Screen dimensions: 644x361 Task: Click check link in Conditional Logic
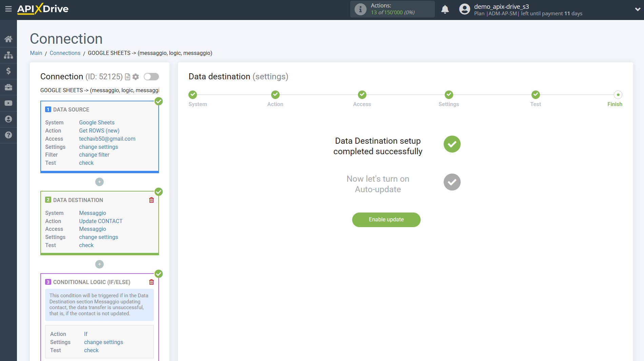point(91,350)
